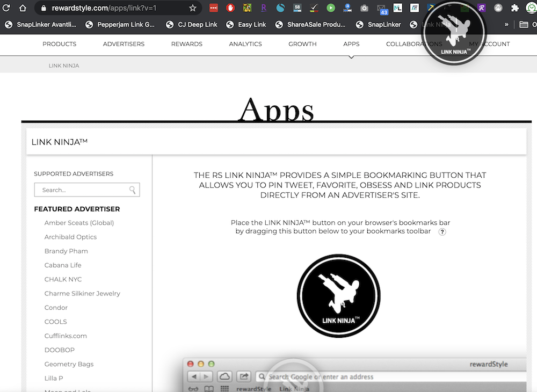The height and width of the screenshot is (392, 537).
Task: Open the ADVERTISERS navigation menu
Action: coord(124,44)
